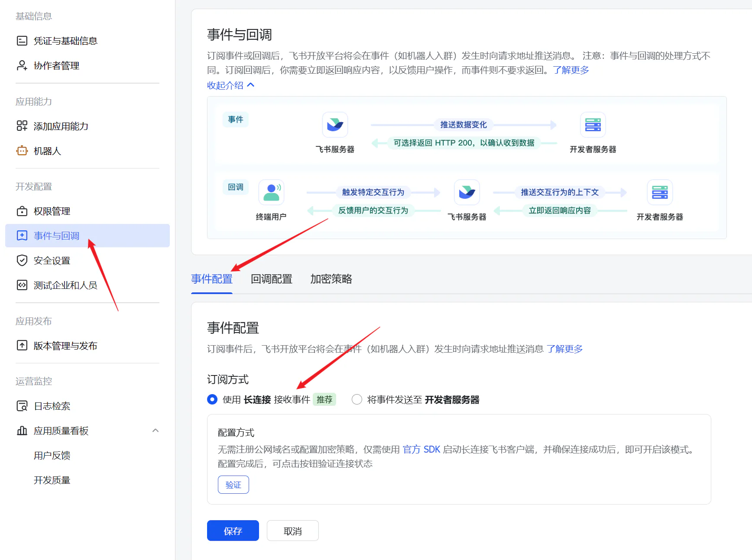Open 权限管理 menu item
This screenshot has height=560, width=752.
pyautogui.click(x=88, y=211)
